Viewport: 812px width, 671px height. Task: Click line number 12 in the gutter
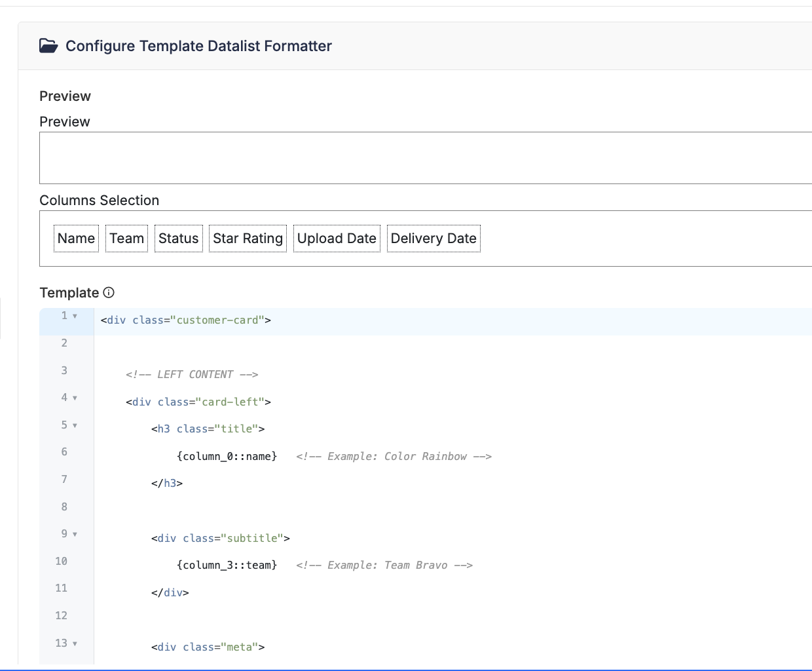click(x=62, y=615)
